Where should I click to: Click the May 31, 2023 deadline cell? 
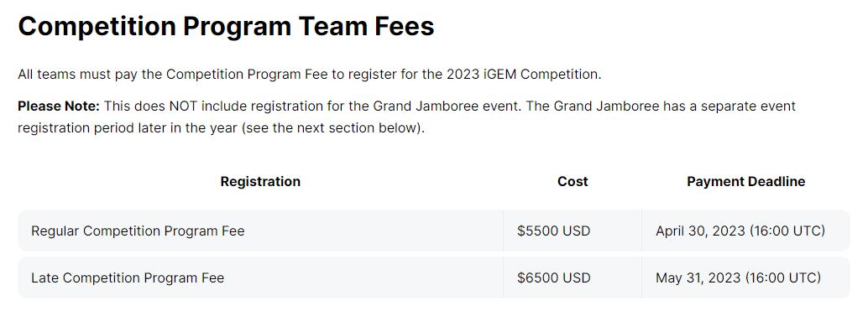click(x=745, y=277)
